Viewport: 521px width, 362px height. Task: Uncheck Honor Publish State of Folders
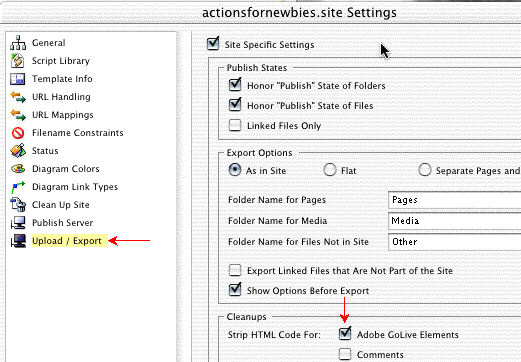click(x=235, y=85)
